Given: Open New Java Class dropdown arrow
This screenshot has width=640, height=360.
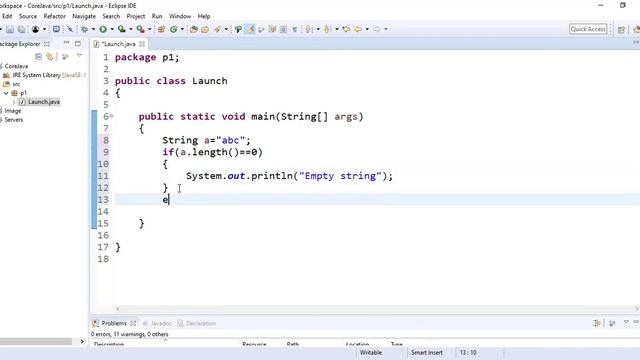Looking at the screenshot, I should [182, 29].
